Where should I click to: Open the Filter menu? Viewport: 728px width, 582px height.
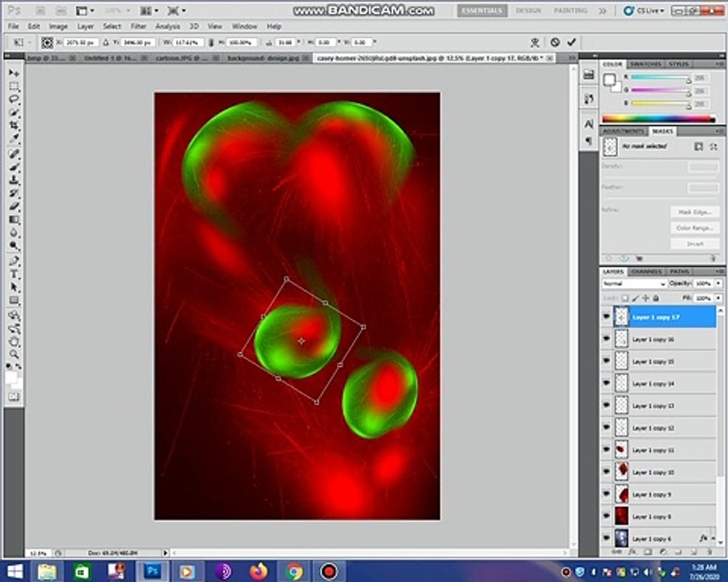click(138, 27)
